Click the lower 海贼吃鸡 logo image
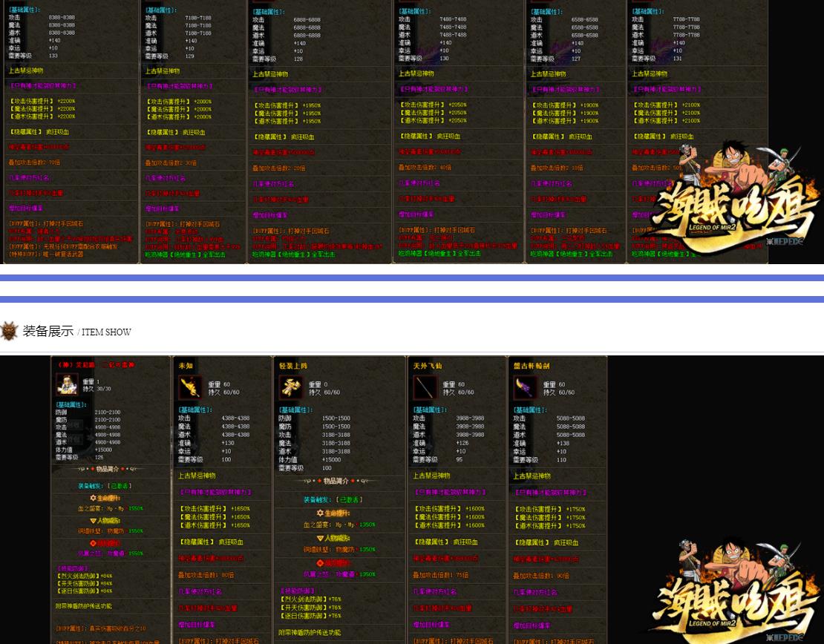 click(x=731, y=594)
